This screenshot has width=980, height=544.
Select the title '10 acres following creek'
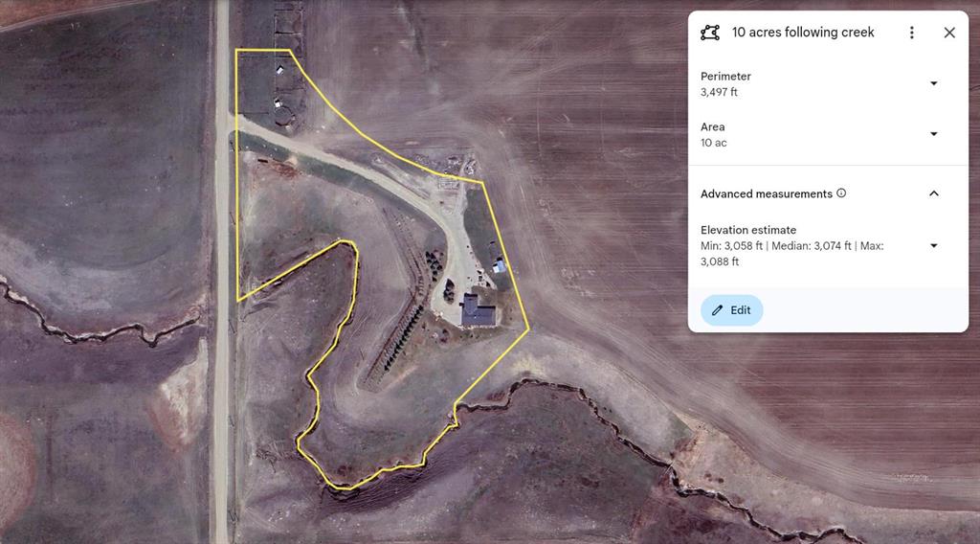803,33
